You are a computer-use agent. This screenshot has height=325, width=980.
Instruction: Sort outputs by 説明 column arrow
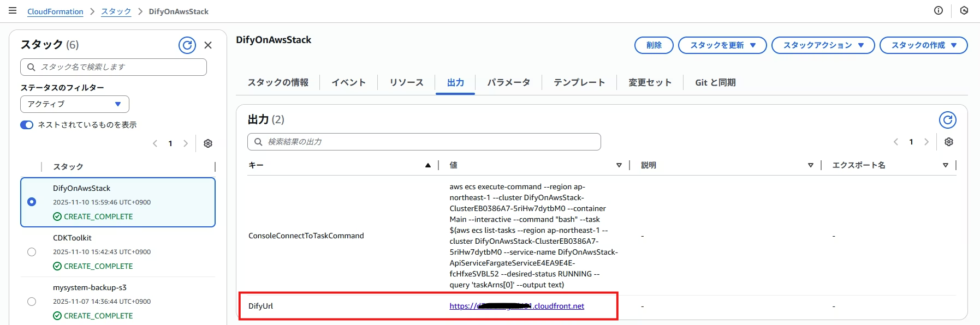coord(811,165)
